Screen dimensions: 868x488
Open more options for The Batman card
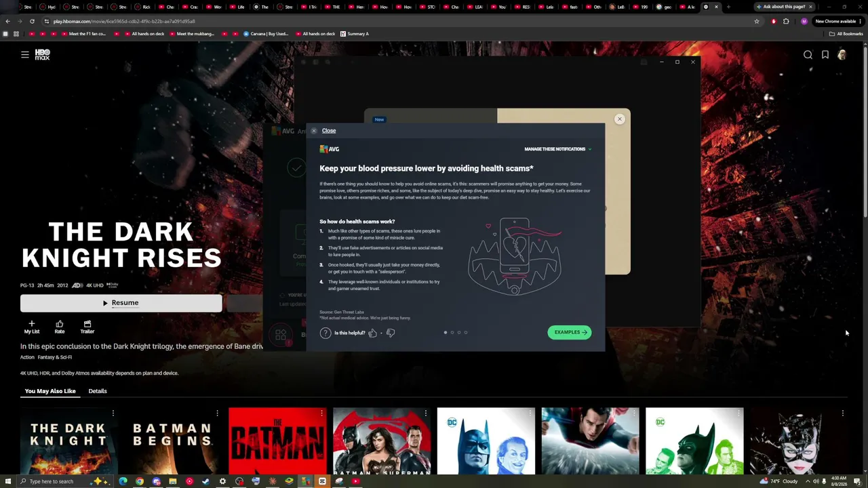(x=321, y=413)
